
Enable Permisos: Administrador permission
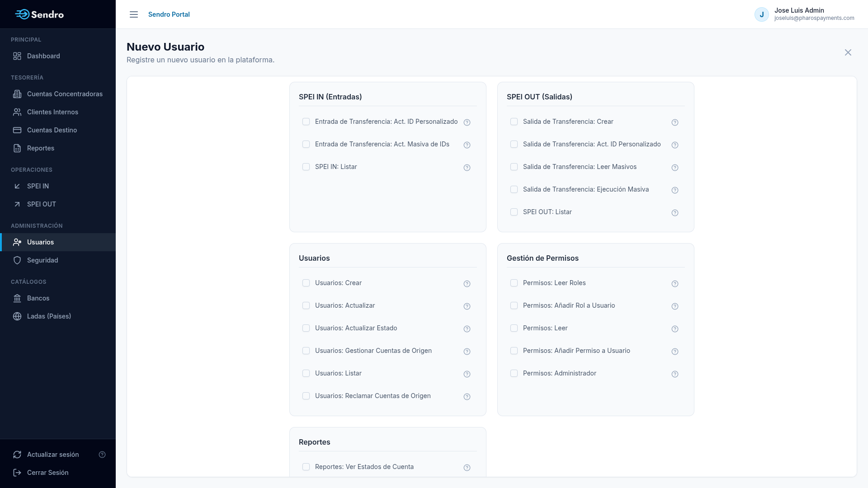[514, 373]
